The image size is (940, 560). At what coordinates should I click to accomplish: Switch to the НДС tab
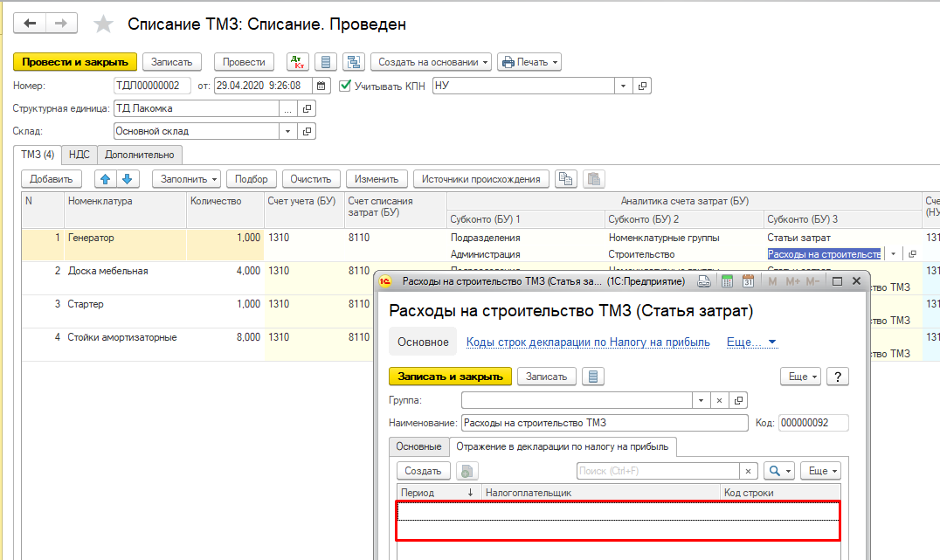[79, 155]
